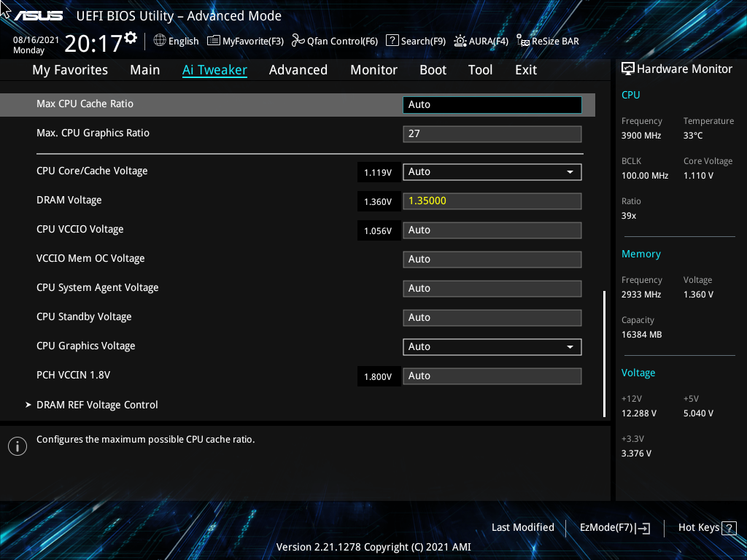Click the +12V 12.288 V reading
This screenshot has width=747, height=560.
click(x=639, y=413)
